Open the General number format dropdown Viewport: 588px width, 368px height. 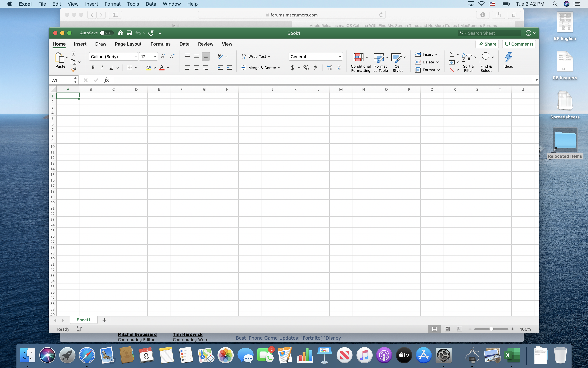315,56
